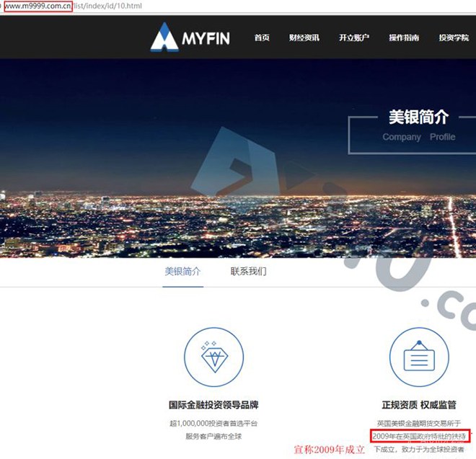
Task: Click the 2009年在英国政府特批的扶持 text line
Action: [419, 436]
